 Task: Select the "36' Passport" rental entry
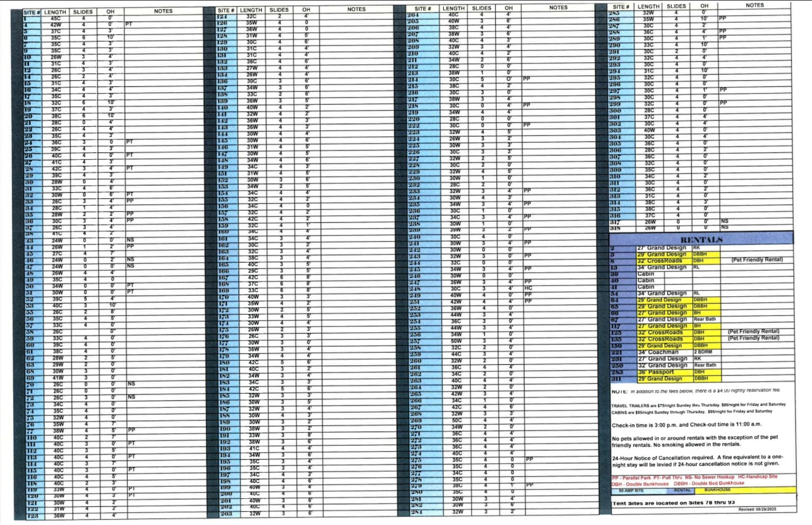point(656,372)
